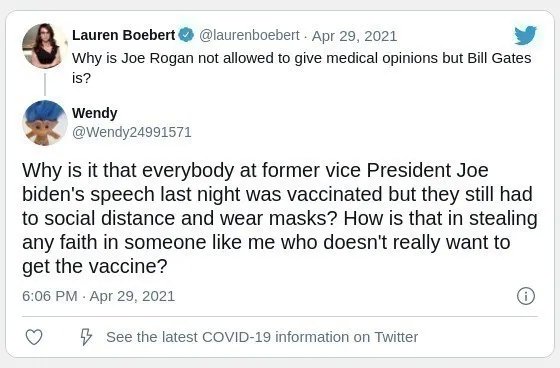Open the Joe Rogan quoted tweet text
Viewport: 560px width, 368px height.
point(302,68)
